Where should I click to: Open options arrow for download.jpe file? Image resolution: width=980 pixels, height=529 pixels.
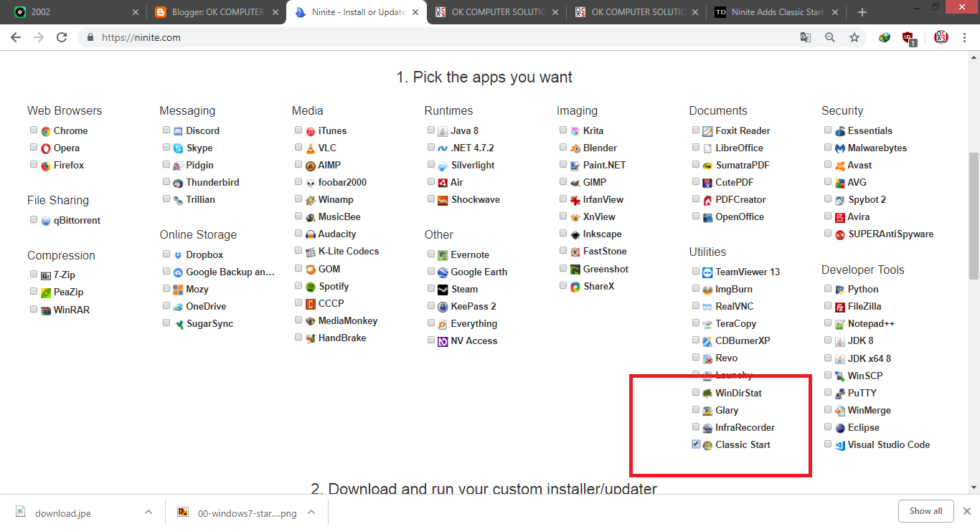[x=149, y=512]
